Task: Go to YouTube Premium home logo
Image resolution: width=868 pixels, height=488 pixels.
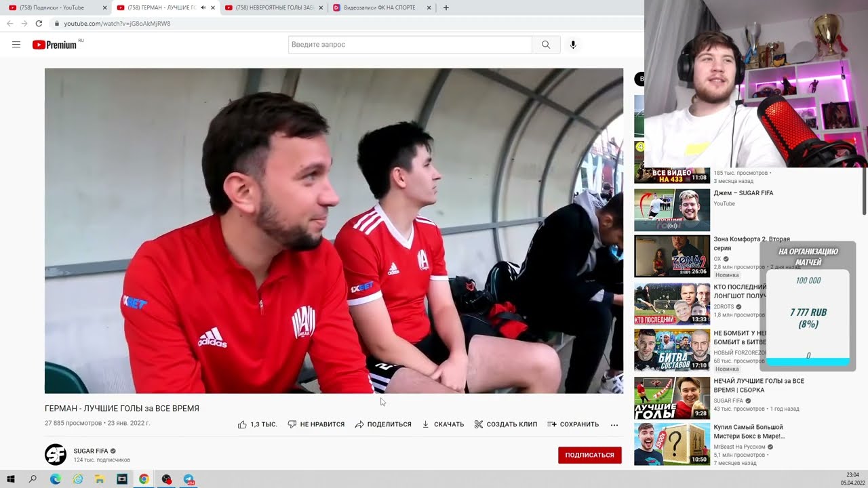Action: coord(56,45)
